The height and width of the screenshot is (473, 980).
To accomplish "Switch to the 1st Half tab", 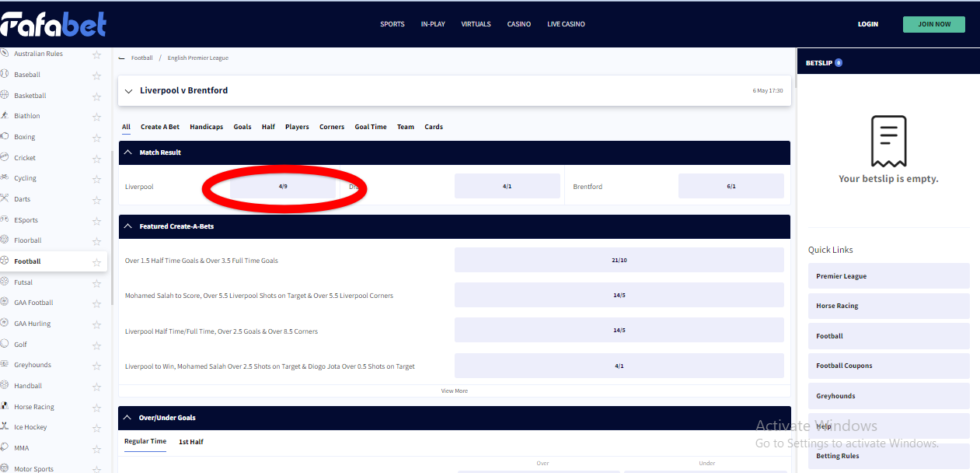I will [191, 442].
